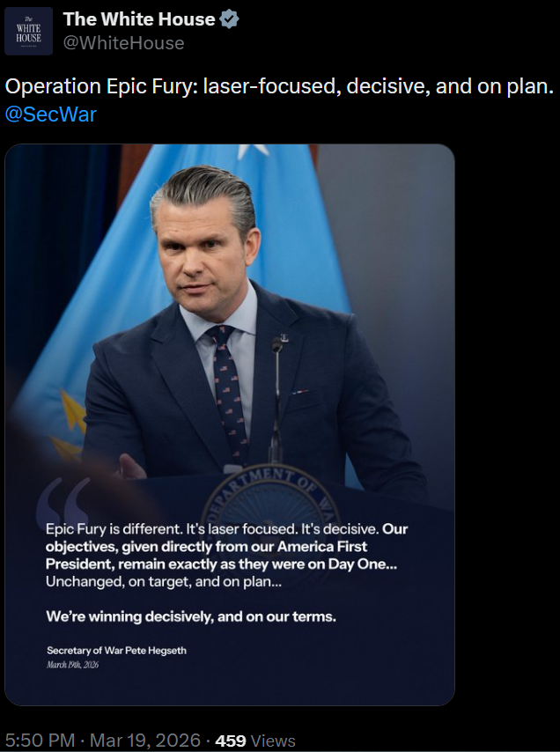Click the bold "We're winning decisively" line
560x752 pixels.
click(191, 616)
